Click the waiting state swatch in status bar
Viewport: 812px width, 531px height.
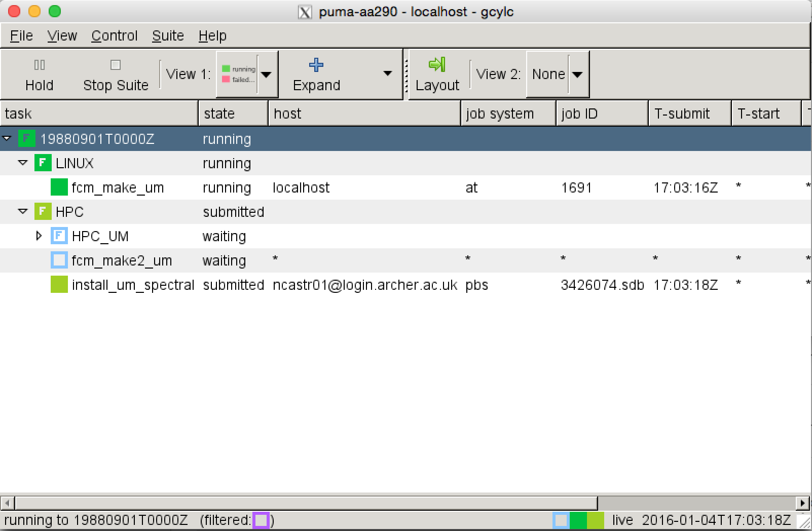pos(561,520)
